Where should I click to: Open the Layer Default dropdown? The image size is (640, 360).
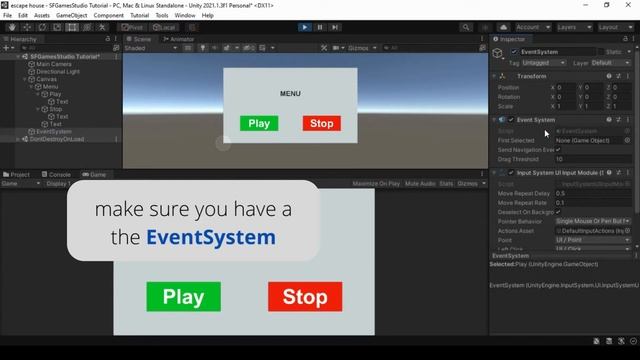pos(610,63)
